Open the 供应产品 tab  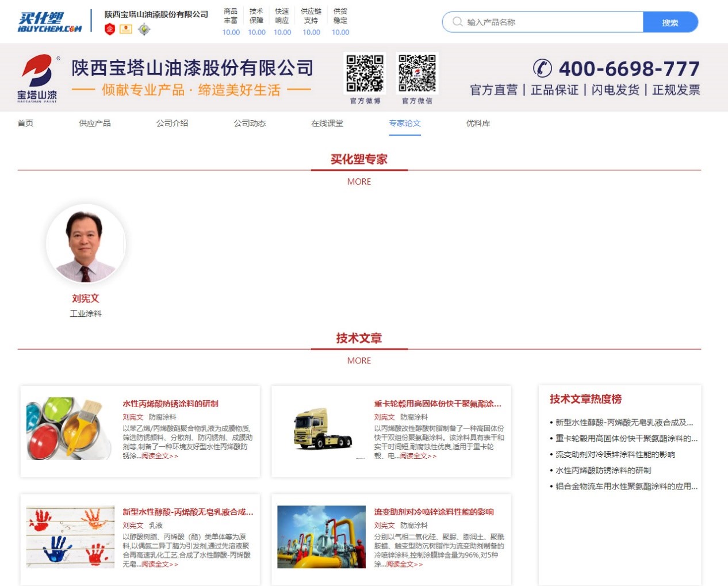(x=95, y=123)
